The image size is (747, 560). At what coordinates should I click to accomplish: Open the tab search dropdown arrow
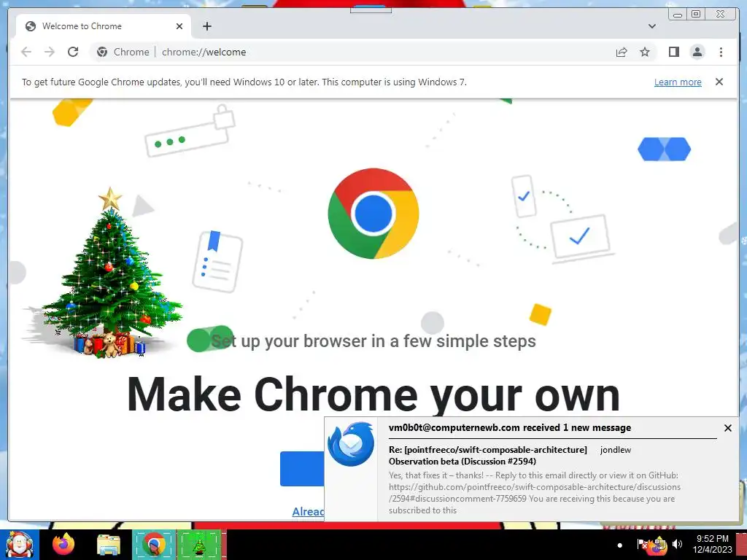(x=651, y=26)
